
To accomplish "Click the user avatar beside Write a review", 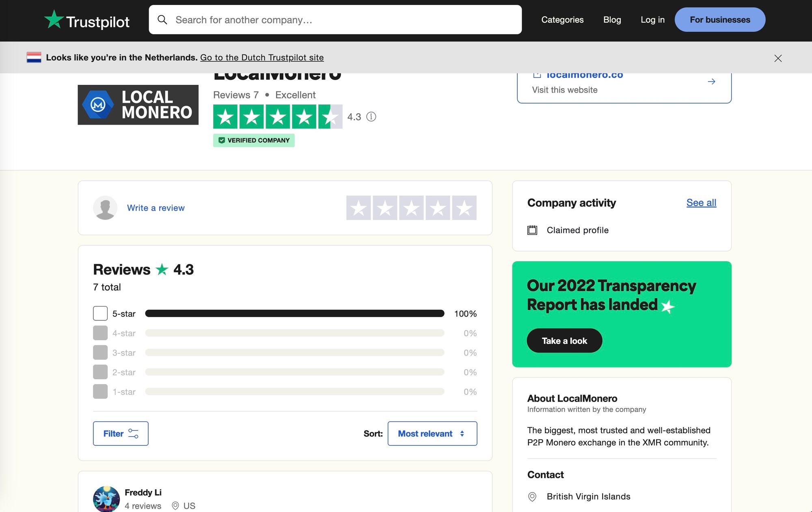I will 105,208.
